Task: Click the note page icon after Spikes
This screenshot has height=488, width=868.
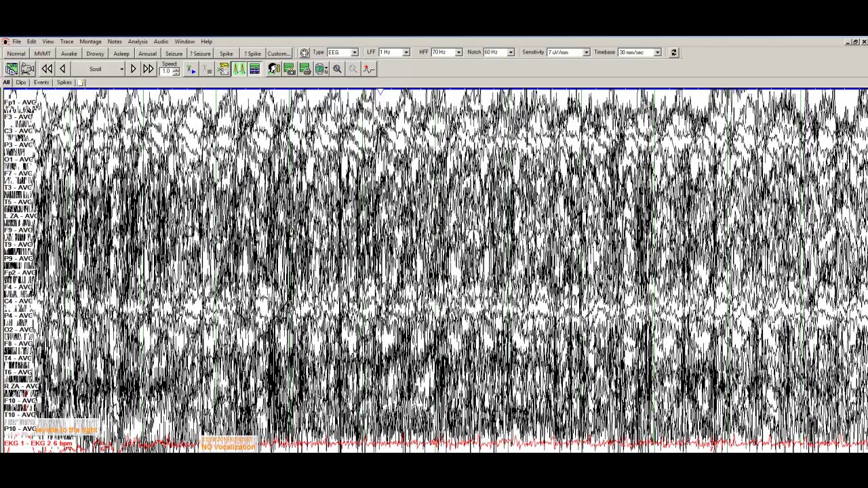Action: [81, 82]
